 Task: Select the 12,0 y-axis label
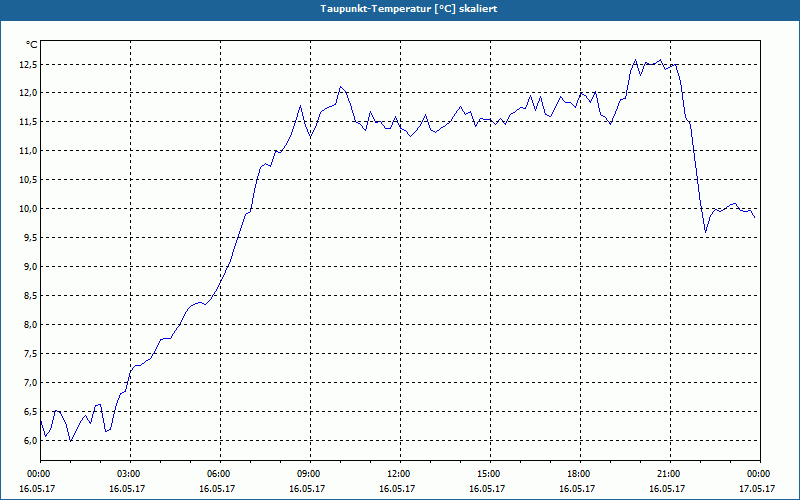coord(28,93)
